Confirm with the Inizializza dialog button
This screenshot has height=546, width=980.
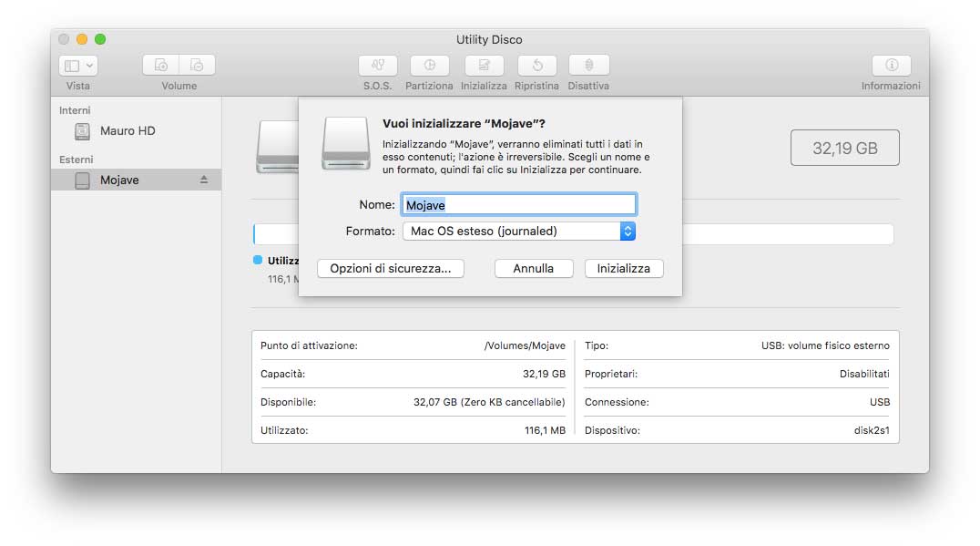coord(624,268)
